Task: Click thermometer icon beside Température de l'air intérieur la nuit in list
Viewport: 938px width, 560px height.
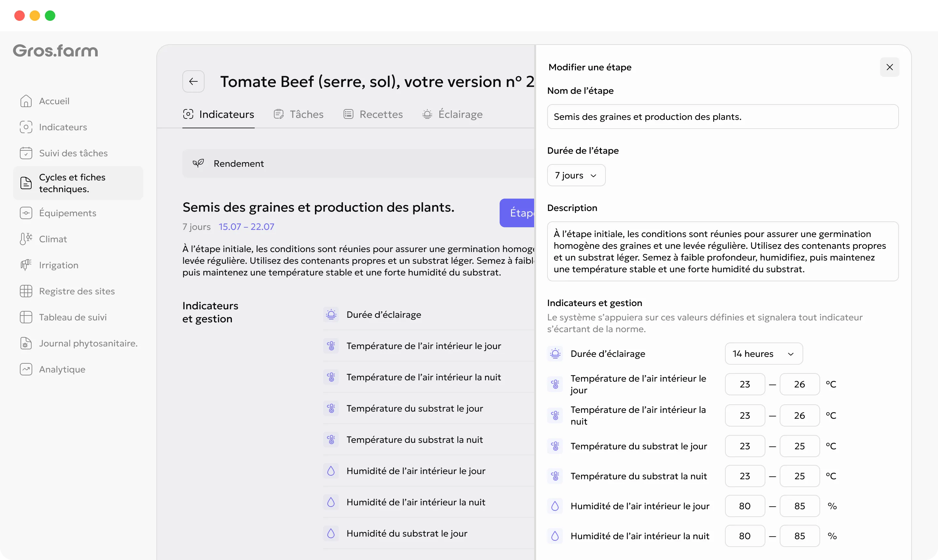Action: (331, 377)
